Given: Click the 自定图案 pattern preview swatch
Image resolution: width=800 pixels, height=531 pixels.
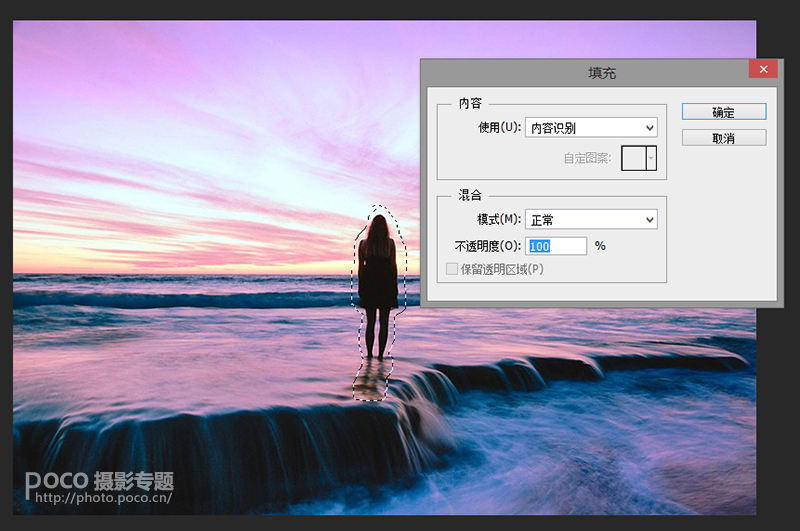Looking at the screenshot, I should [x=634, y=157].
